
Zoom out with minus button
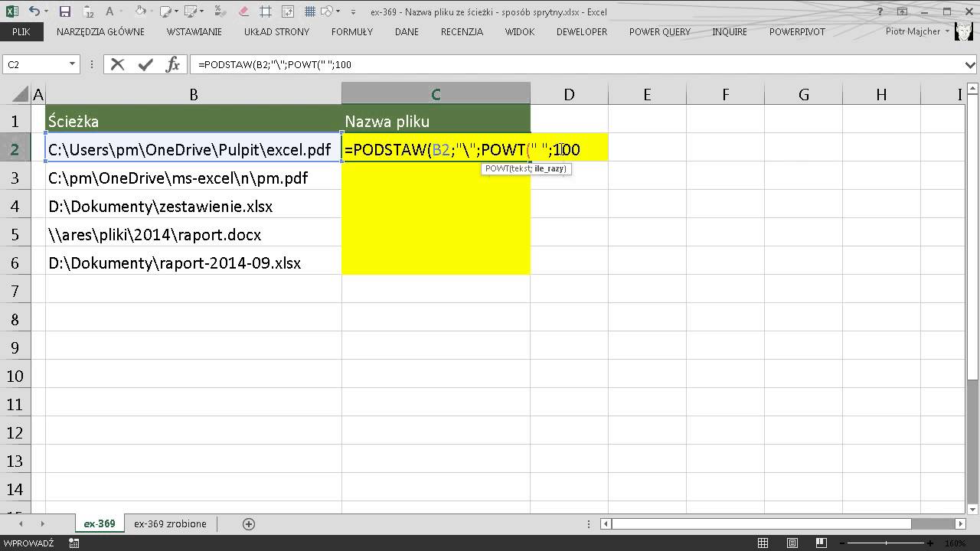841,543
